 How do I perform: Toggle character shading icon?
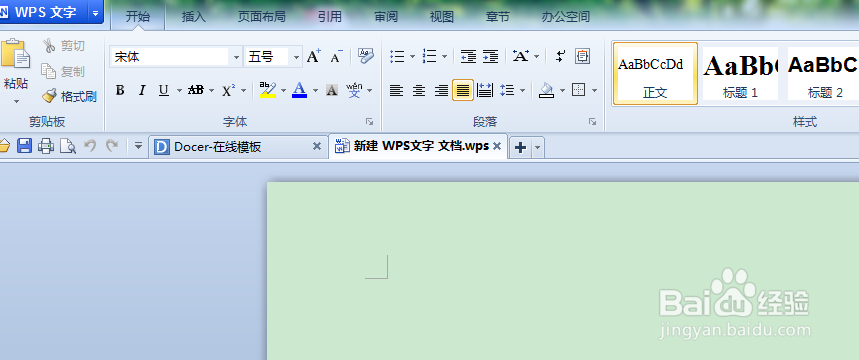[331, 90]
